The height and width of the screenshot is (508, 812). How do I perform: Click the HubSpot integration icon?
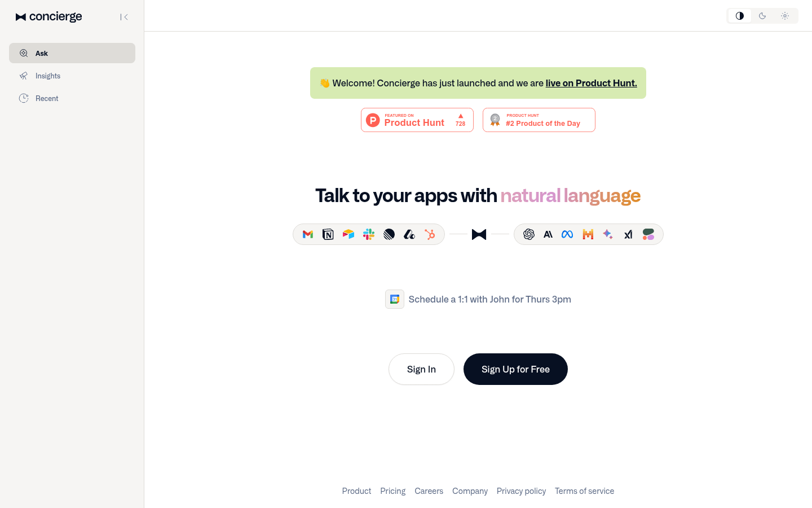tap(430, 234)
